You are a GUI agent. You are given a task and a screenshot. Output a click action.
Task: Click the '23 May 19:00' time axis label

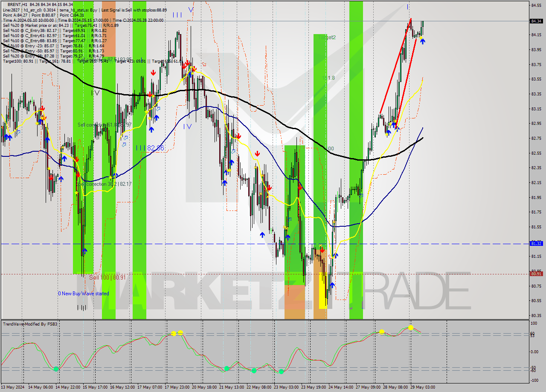(x=314, y=387)
